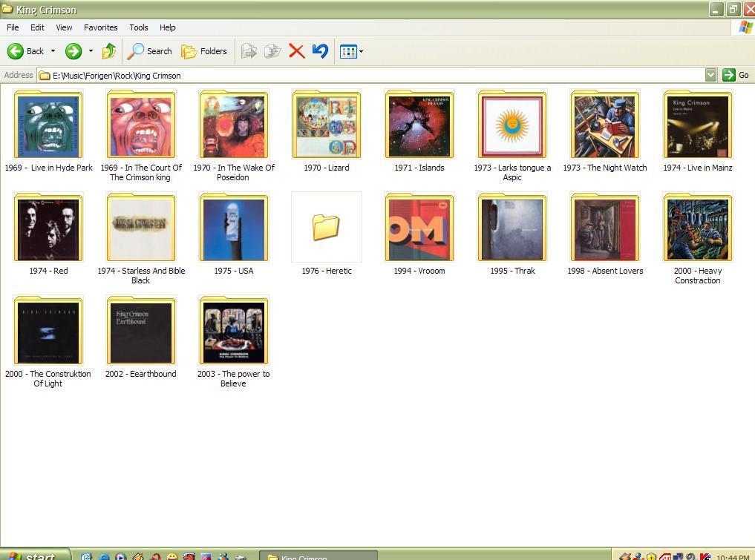Click the red Delete icon
The width and height of the screenshot is (755, 560).
(x=297, y=51)
